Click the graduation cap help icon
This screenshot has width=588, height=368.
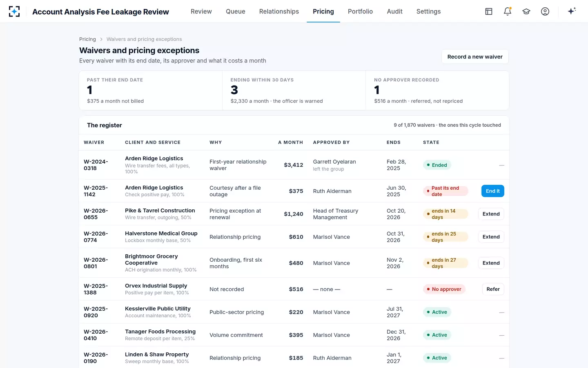click(x=526, y=11)
